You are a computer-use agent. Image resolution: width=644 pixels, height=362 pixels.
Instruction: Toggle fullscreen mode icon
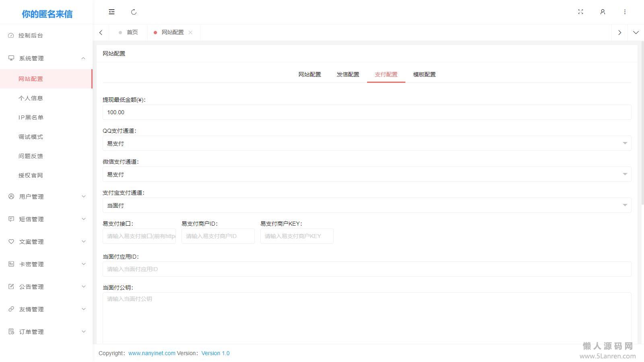coord(580,12)
